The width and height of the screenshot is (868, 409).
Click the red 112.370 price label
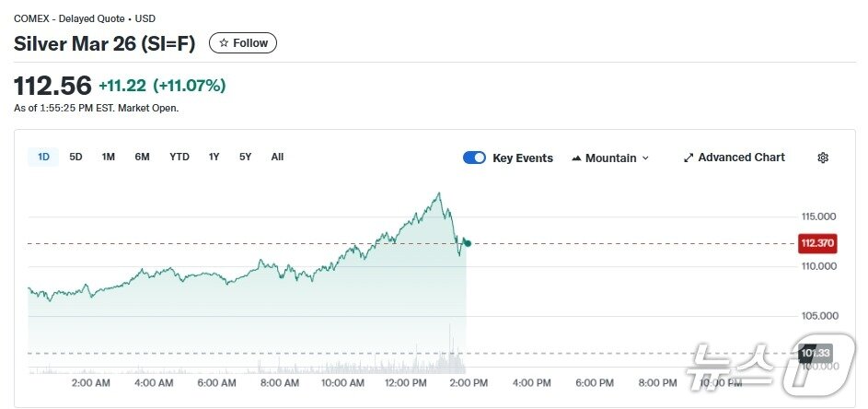pos(816,243)
